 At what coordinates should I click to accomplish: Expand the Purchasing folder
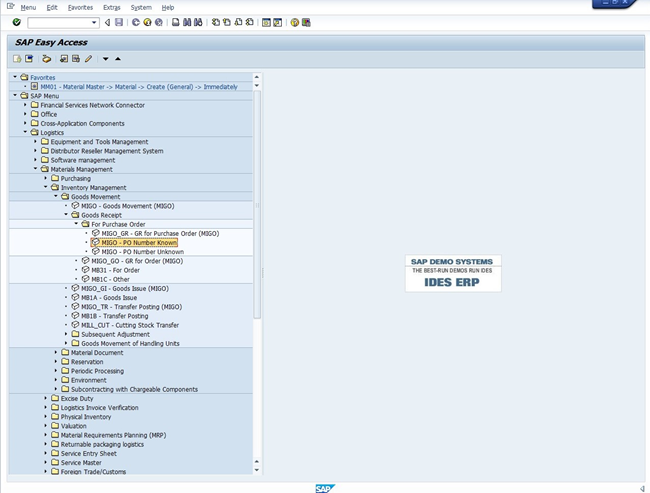pyautogui.click(x=46, y=178)
